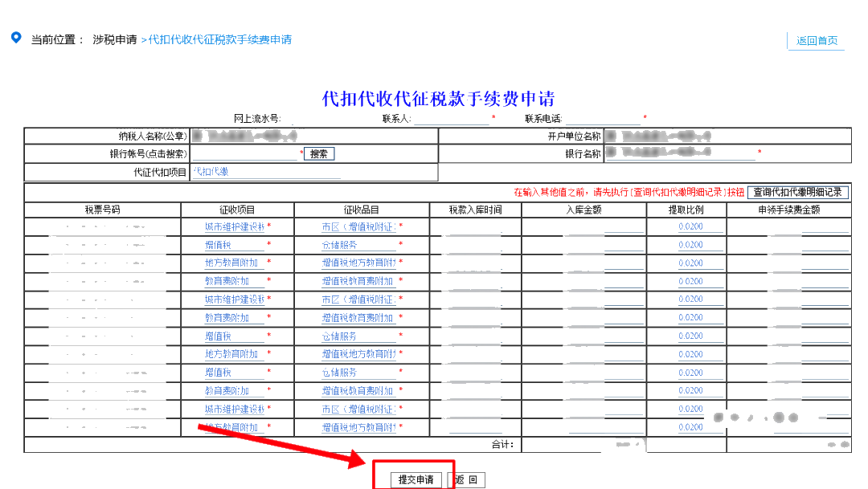Click the 征收品目 column header

[361, 210]
